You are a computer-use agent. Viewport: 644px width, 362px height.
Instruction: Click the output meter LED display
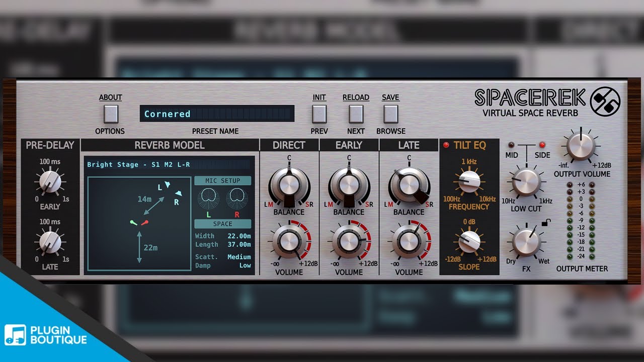coord(582,220)
